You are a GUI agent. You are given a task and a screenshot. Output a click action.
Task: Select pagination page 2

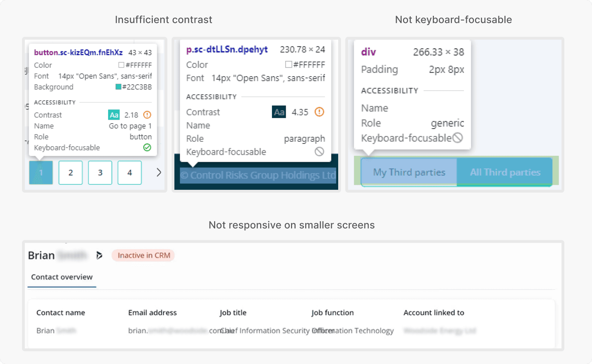pos(71,172)
